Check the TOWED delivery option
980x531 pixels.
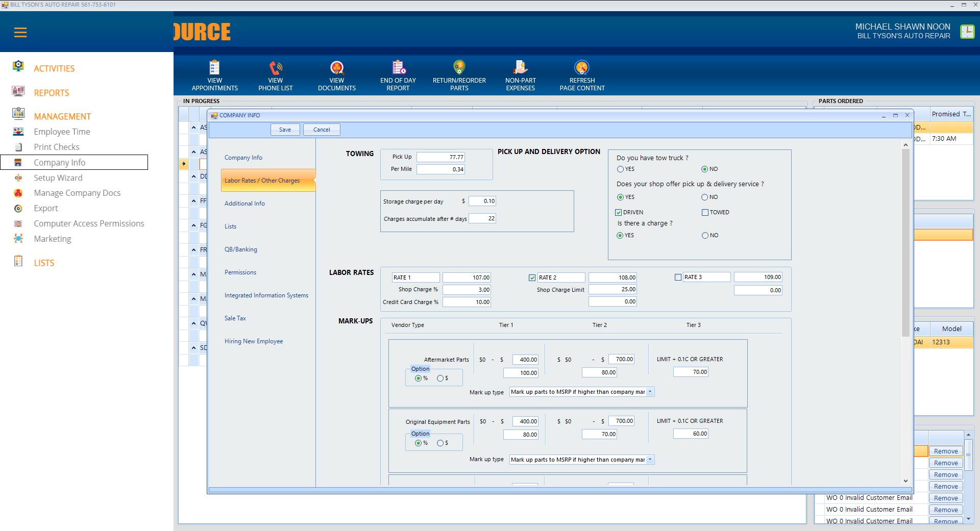[x=705, y=213]
